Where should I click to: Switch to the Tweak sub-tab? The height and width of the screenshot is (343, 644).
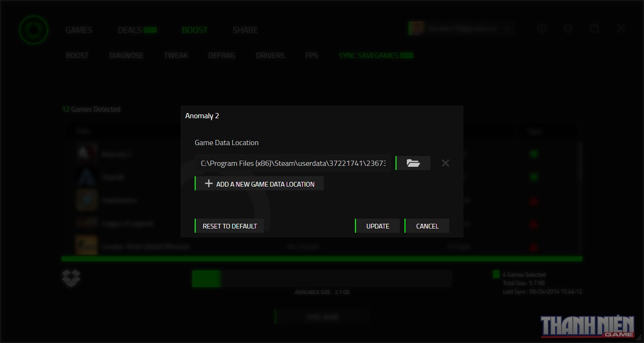coord(176,55)
